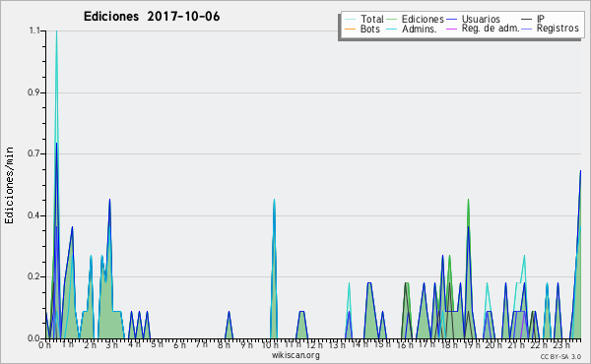Click the Reg. de adm. magenta legend line
591x364 pixels.
click(451, 29)
